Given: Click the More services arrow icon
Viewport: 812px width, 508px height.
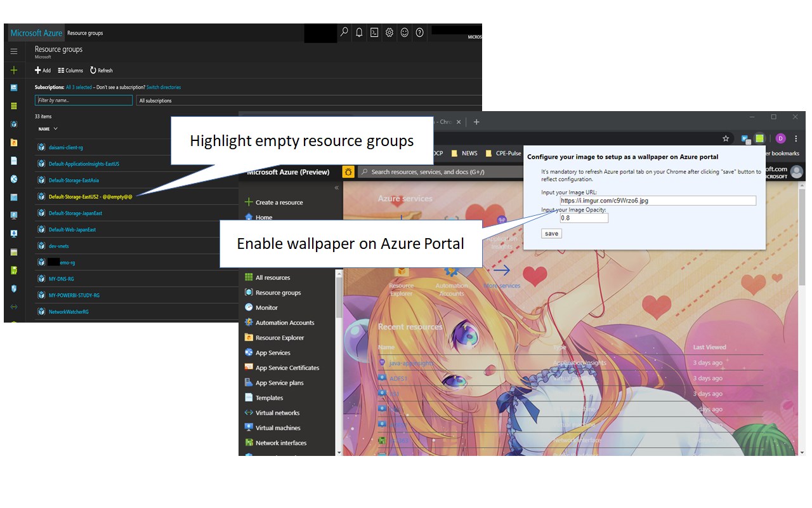Looking at the screenshot, I should click(502, 271).
